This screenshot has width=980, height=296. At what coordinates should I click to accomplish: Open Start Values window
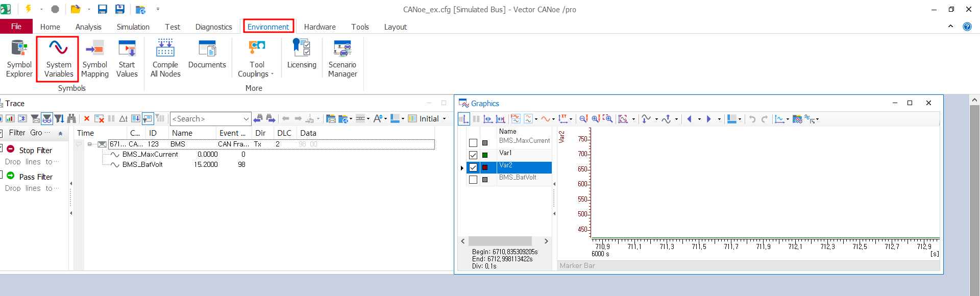[127, 59]
